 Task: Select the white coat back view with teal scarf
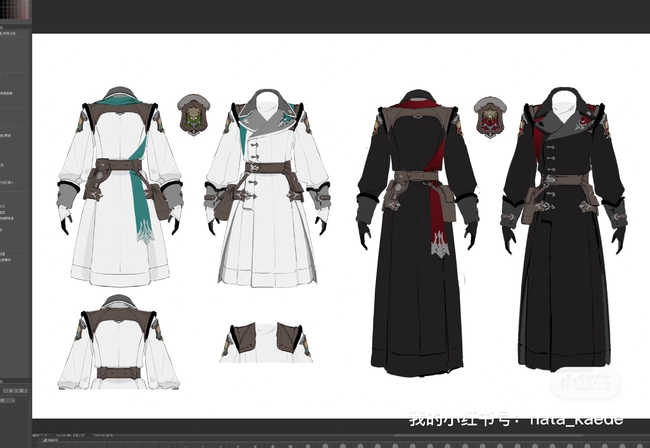pos(118,185)
